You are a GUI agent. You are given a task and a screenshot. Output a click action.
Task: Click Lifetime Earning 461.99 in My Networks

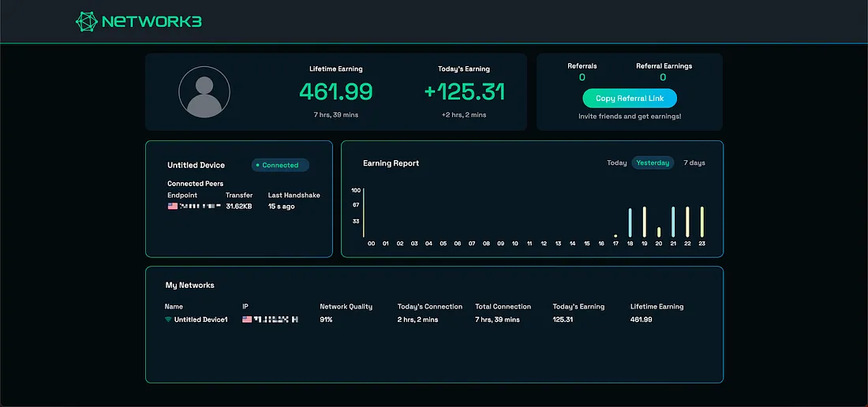(641, 319)
